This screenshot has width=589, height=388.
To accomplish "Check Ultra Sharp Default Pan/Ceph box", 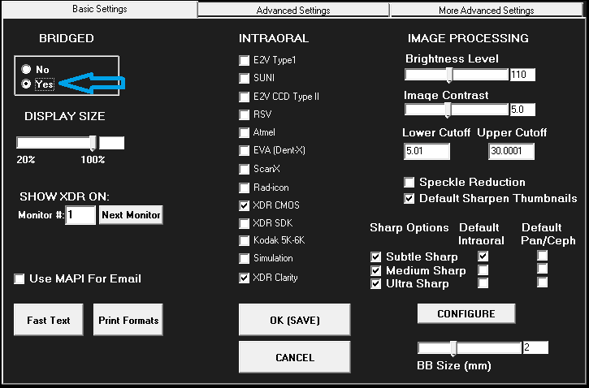I will [542, 282].
